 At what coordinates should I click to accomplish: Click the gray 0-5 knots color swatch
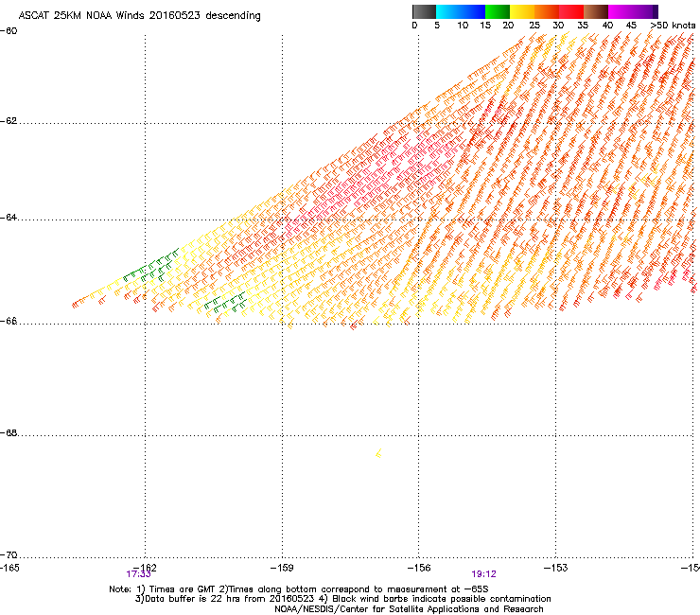tap(424, 11)
